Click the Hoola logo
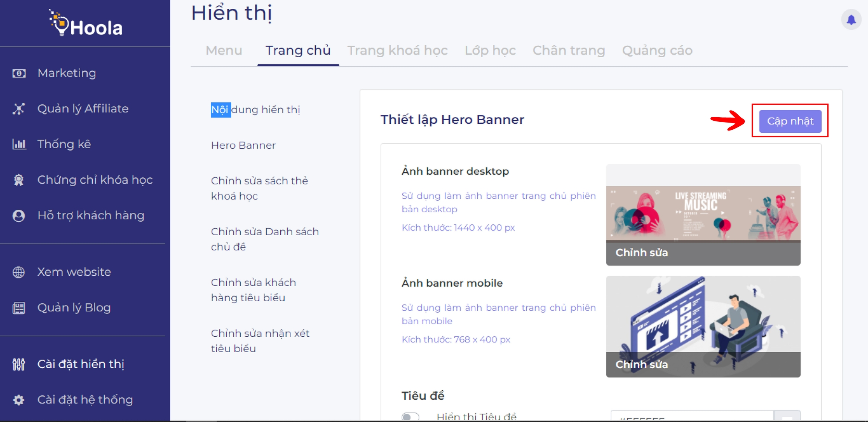 tap(86, 23)
